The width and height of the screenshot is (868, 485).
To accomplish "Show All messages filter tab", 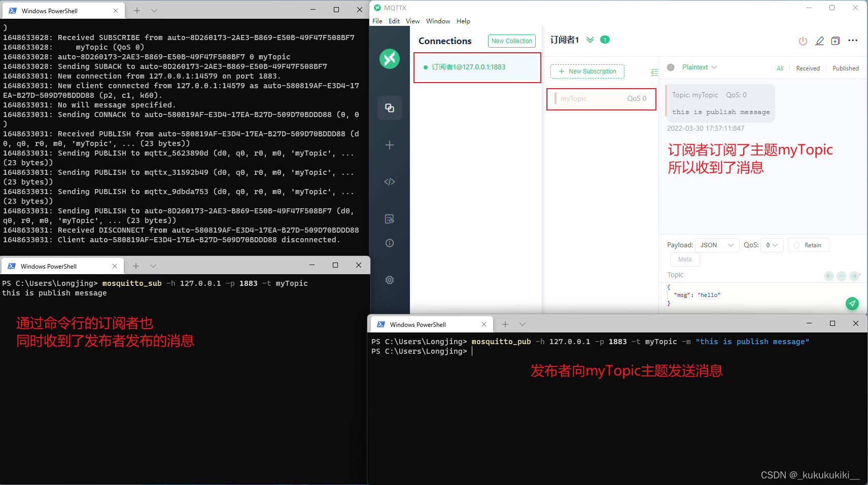I will [x=780, y=68].
